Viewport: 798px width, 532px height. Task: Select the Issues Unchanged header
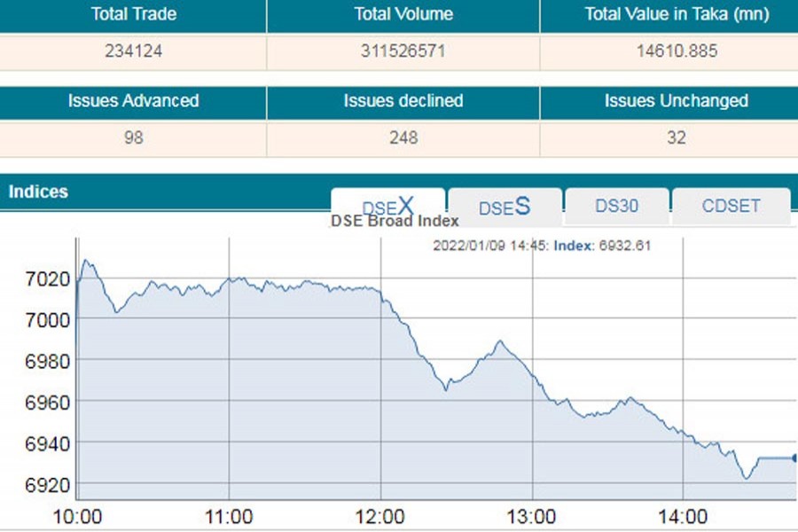(x=677, y=101)
